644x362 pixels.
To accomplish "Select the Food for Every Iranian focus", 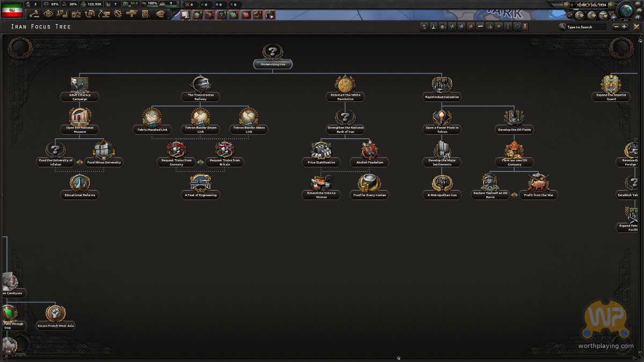I will (x=369, y=183).
